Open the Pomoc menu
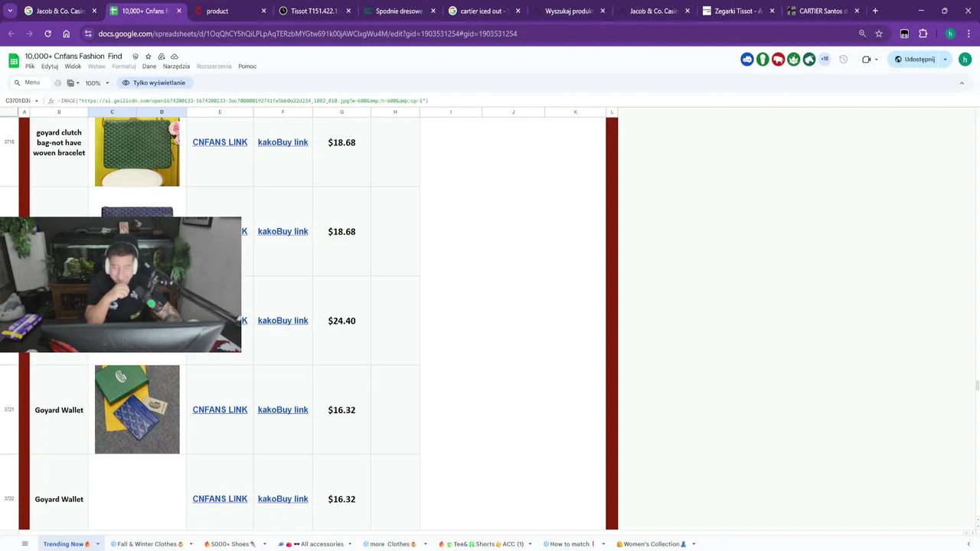Image resolution: width=980 pixels, height=551 pixels. click(x=247, y=67)
